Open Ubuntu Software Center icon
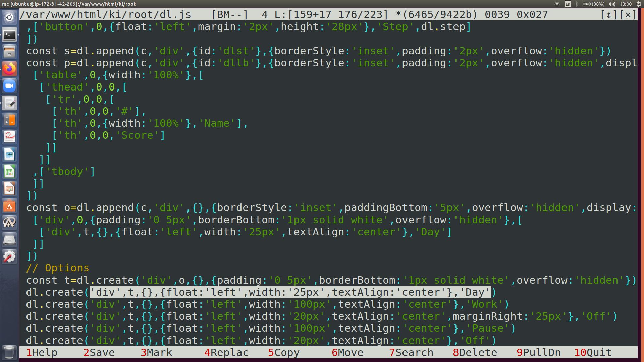Viewport: 644px width, 362px height. tap(9, 206)
